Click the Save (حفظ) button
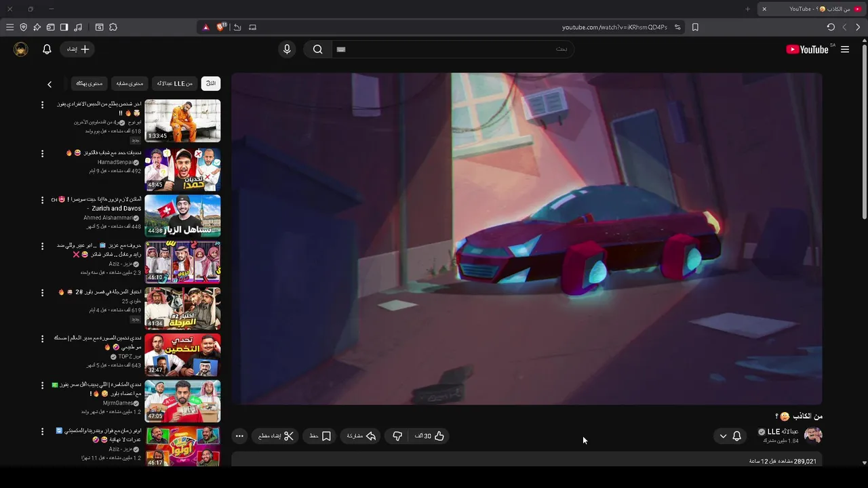This screenshot has height=488, width=868. click(x=320, y=436)
